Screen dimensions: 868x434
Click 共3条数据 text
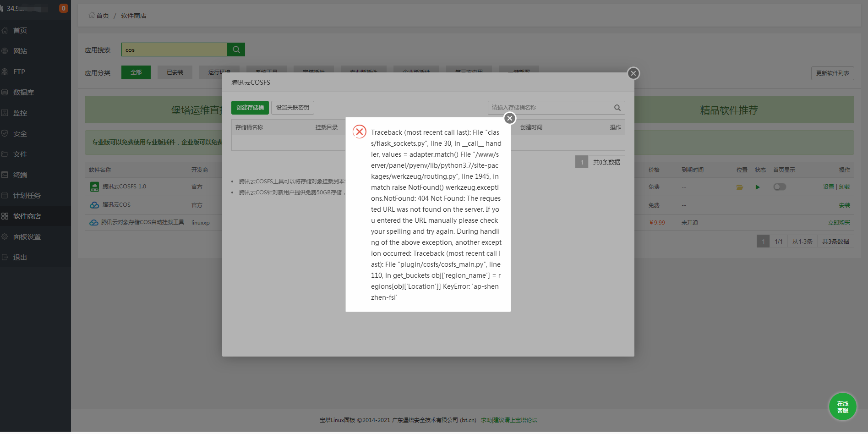click(x=835, y=242)
